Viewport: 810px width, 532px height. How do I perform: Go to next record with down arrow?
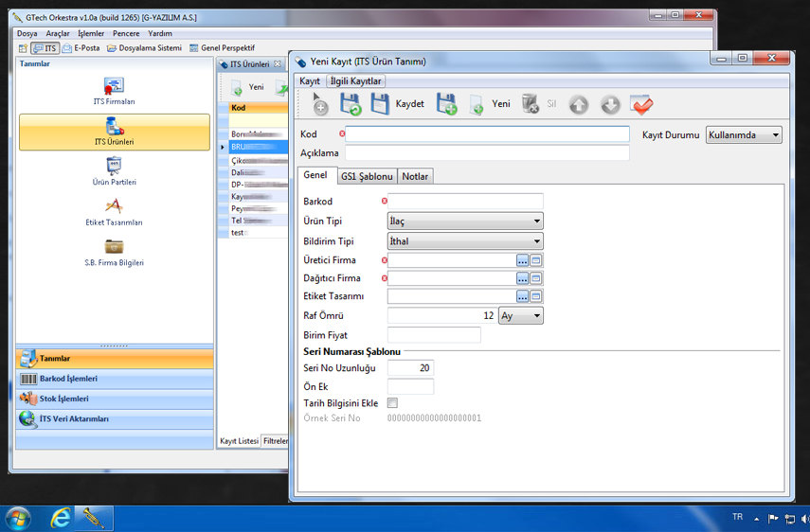click(x=610, y=105)
